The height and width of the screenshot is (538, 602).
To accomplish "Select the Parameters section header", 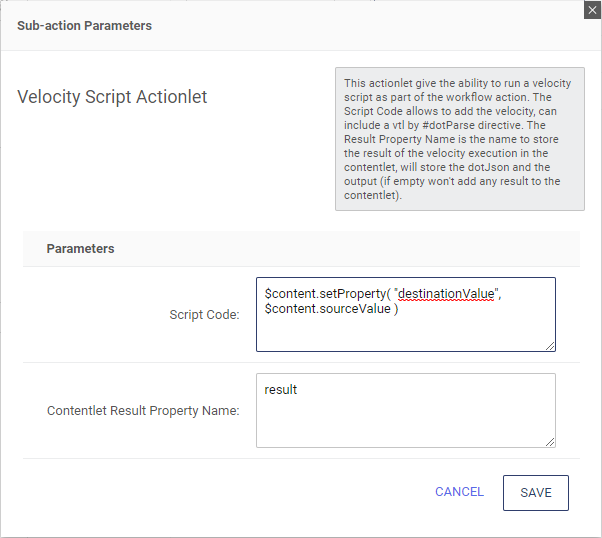I will click(80, 248).
